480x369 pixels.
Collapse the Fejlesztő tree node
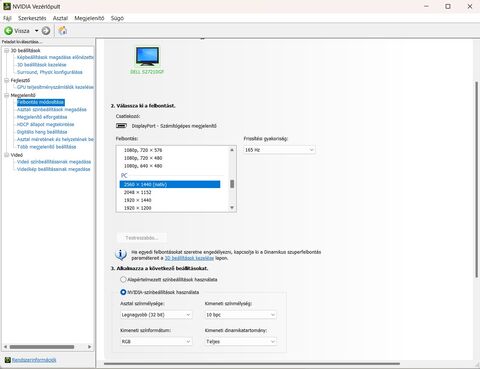[6, 80]
